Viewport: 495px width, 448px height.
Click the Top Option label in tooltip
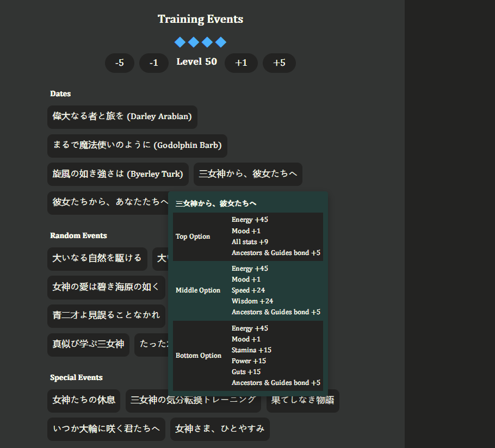coord(193,237)
